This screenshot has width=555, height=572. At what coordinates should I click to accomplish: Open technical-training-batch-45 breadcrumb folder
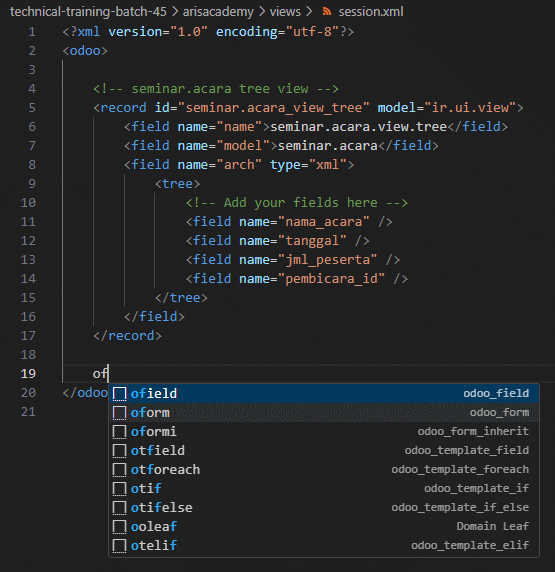click(88, 12)
